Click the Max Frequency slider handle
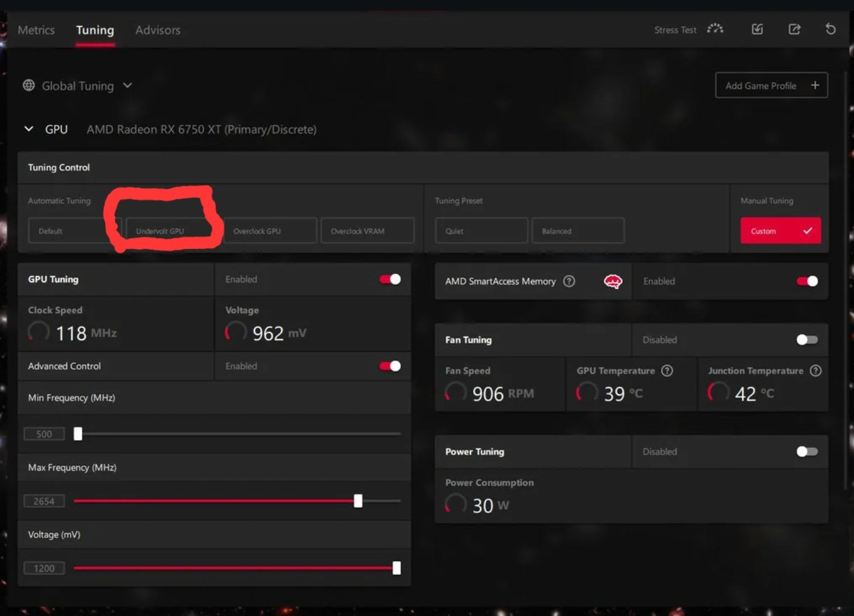 coord(358,501)
